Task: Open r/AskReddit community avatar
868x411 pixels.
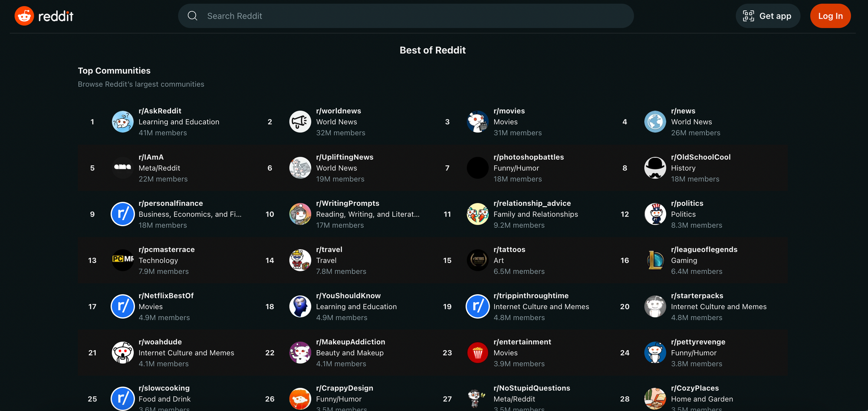Action: pos(123,122)
